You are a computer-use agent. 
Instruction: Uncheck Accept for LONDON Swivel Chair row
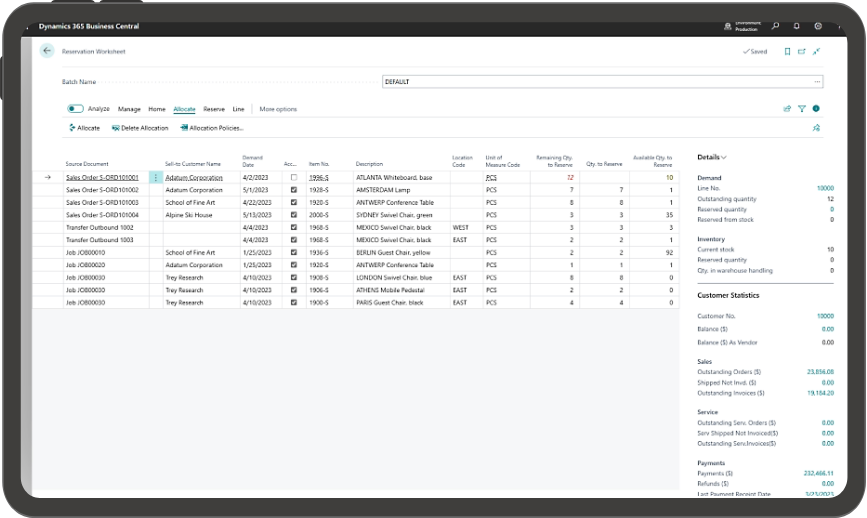click(294, 278)
